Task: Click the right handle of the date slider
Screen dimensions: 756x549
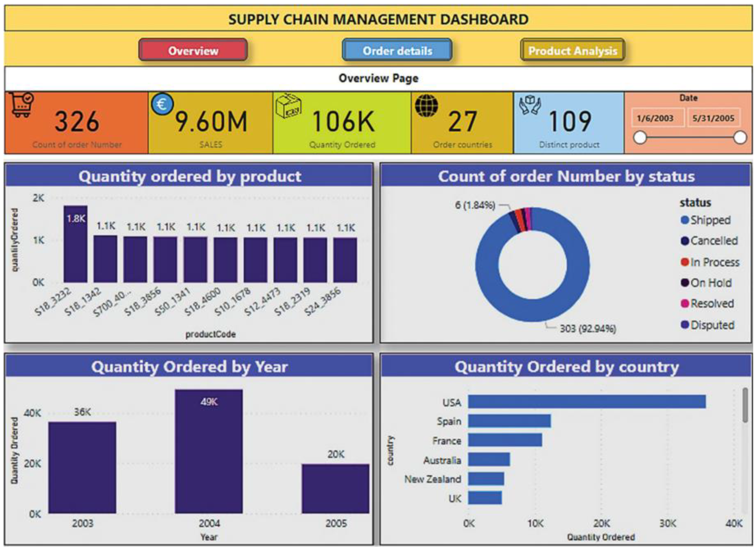Action: pyautogui.click(x=740, y=137)
